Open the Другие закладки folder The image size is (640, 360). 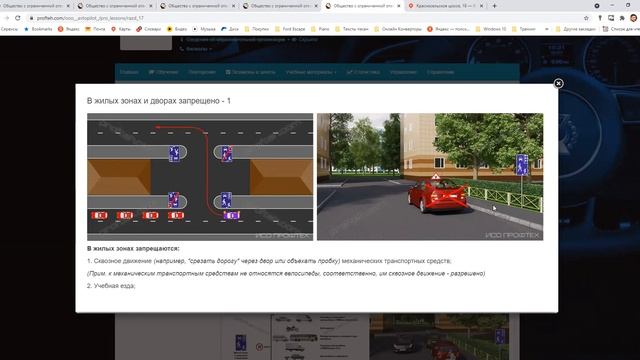tap(576, 29)
